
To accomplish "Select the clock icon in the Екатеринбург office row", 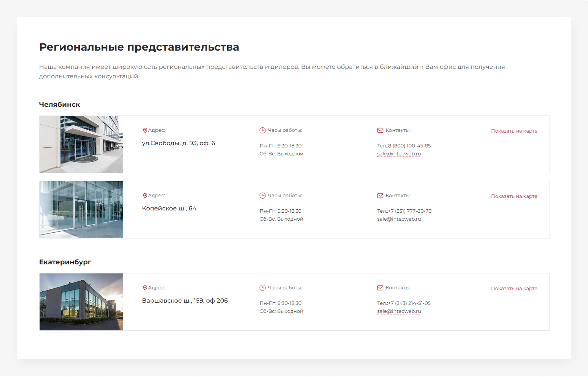I will coord(262,288).
